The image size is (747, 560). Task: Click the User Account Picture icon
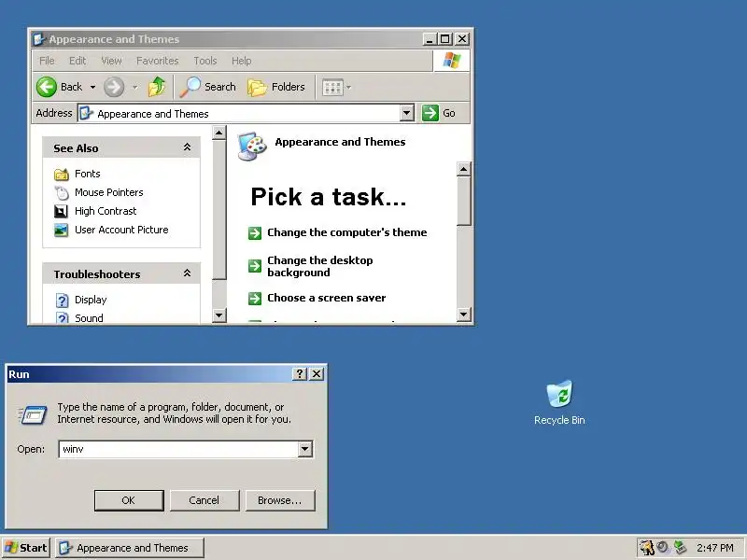click(x=61, y=230)
